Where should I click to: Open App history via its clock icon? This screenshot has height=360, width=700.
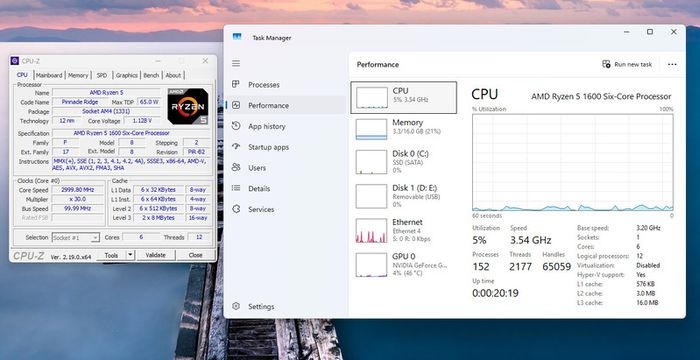tap(236, 126)
